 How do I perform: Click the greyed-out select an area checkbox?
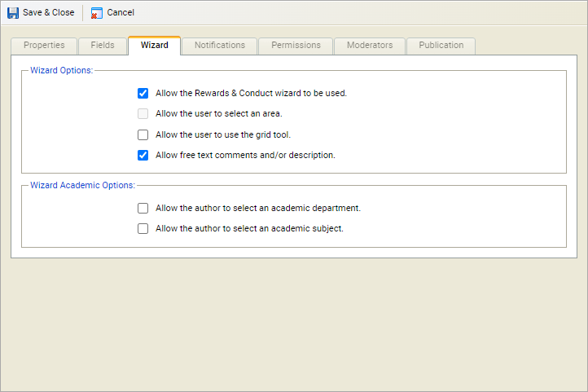(x=143, y=114)
